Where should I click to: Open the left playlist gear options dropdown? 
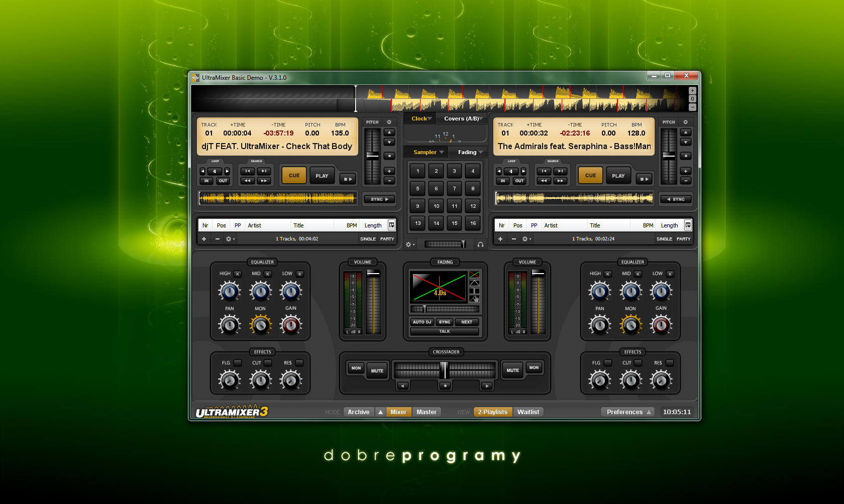230,239
